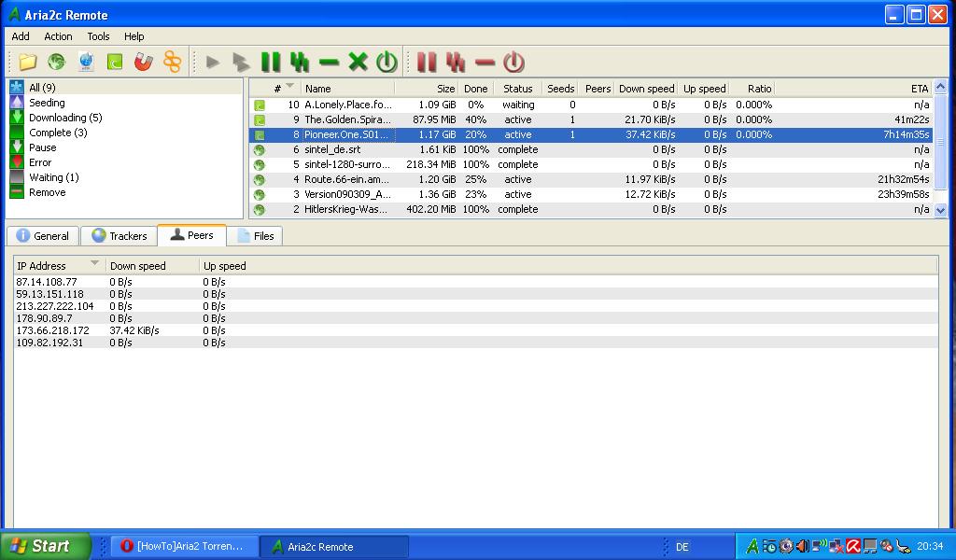
Task: Click the green X toolbar icon
Action: (358, 62)
